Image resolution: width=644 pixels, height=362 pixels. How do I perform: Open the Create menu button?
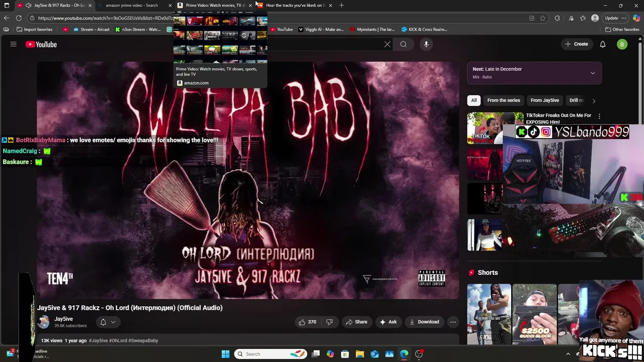tap(577, 44)
